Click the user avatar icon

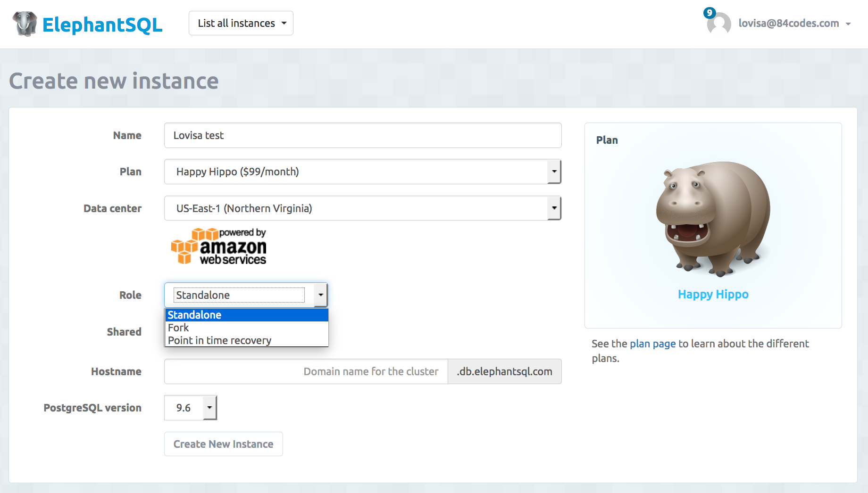pos(718,23)
